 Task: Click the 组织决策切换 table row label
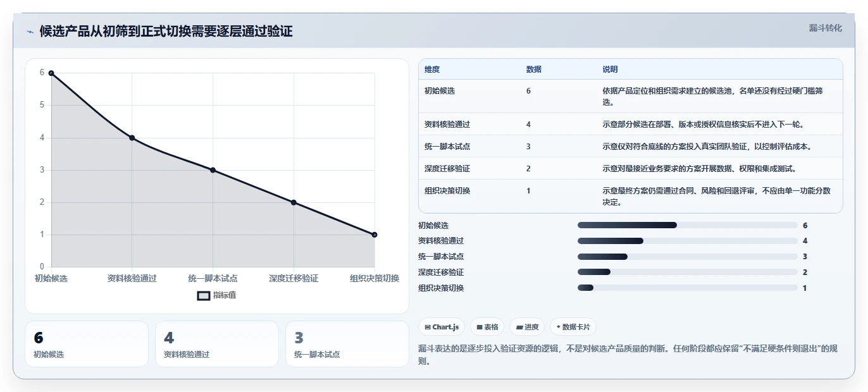coord(447,191)
